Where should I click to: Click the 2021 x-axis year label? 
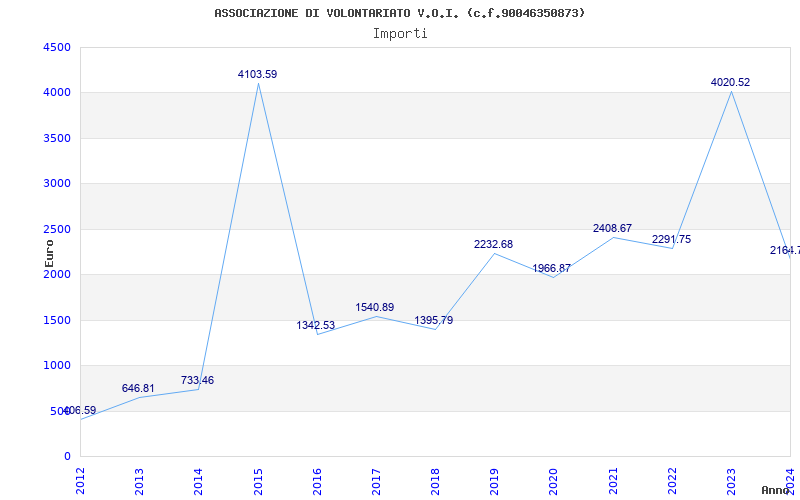coord(613,482)
